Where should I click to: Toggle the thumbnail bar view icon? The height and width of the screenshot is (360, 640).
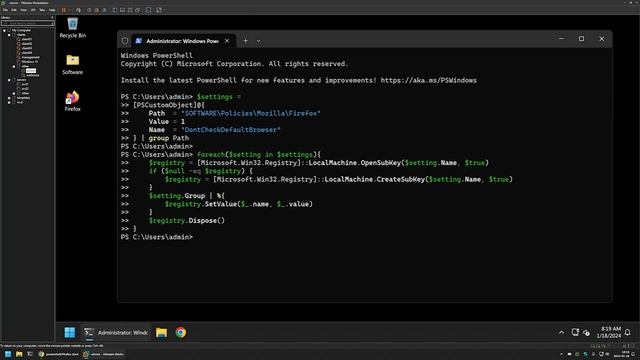[122, 10]
